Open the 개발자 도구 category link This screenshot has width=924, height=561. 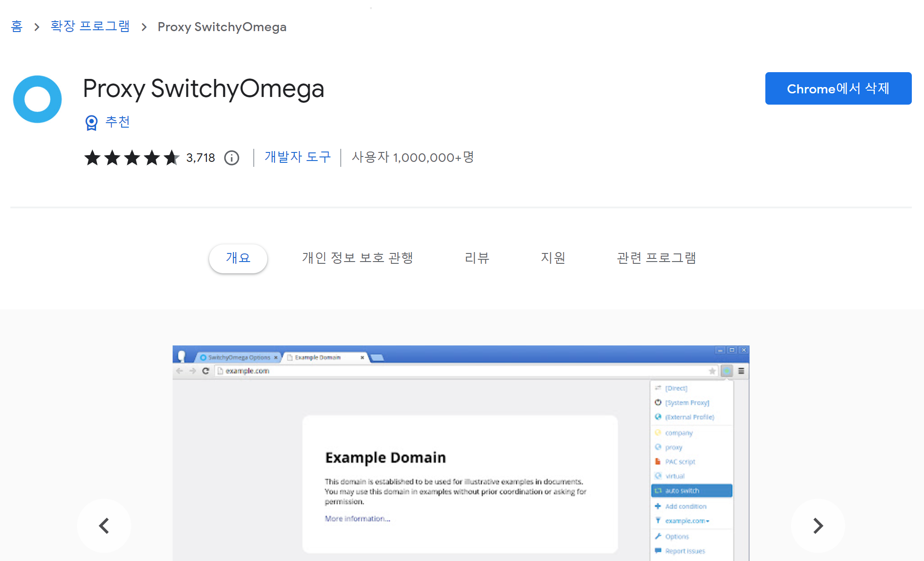click(297, 157)
